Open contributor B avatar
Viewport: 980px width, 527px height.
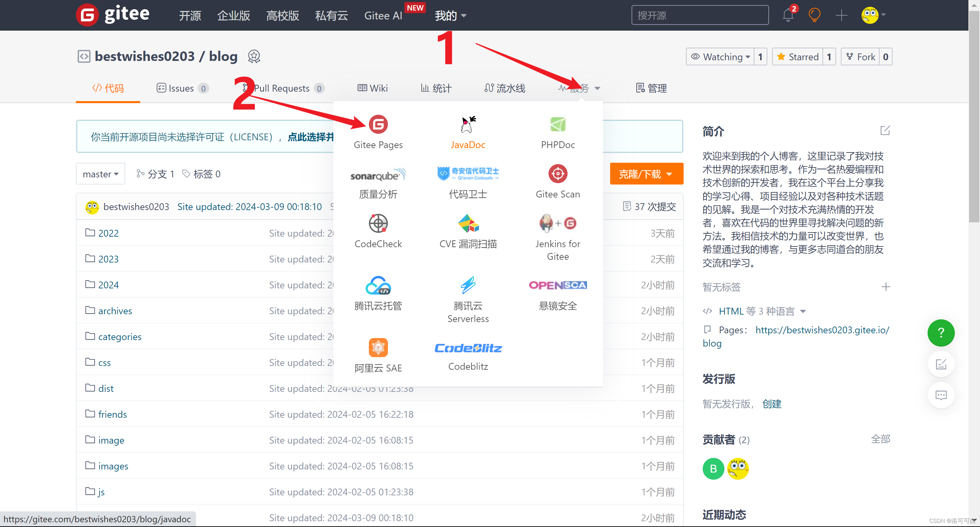click(x=713, y=468)
